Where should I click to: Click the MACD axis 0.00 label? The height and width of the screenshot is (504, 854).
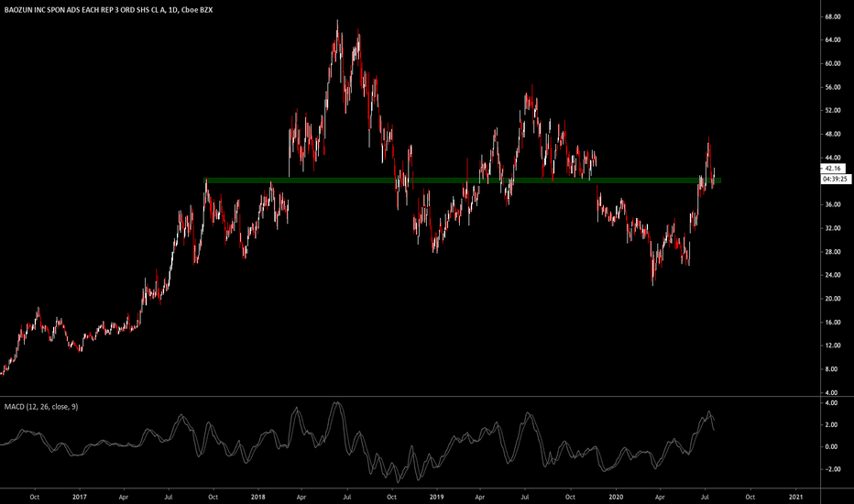pos(831,447)
